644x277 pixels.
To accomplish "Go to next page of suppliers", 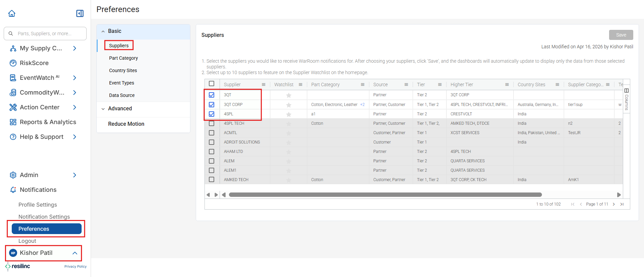I will tap(614, 204).
